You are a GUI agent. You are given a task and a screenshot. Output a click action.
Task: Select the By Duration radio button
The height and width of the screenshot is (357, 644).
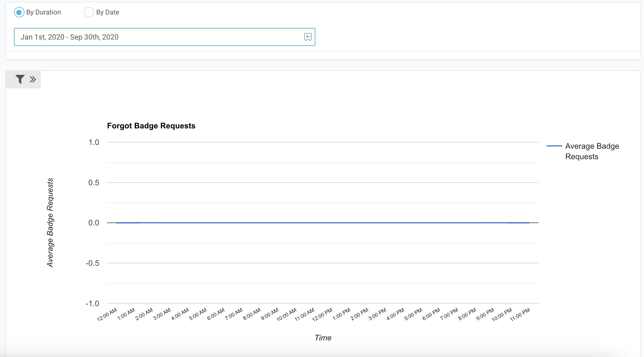click(19, 12)
